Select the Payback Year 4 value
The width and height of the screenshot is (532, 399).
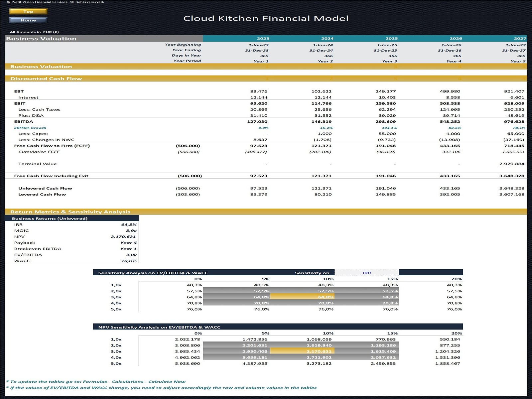tap(128, 243)
